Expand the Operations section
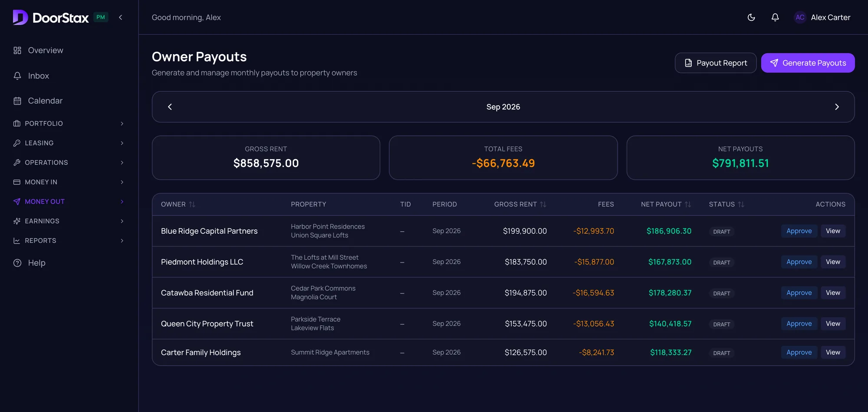The width and height of the screenshot is (868, 412). point(69,163)
